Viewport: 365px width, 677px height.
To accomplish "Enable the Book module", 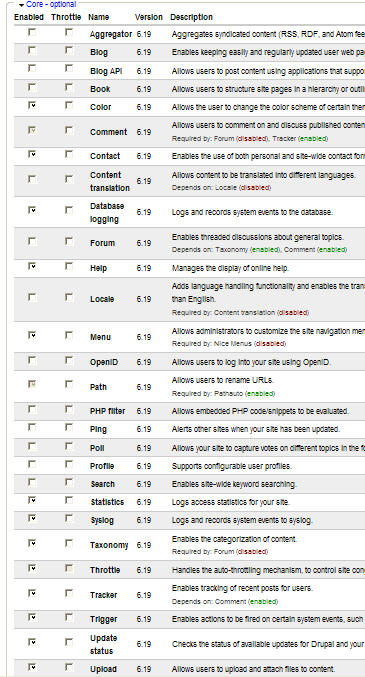I will point(32,87).
